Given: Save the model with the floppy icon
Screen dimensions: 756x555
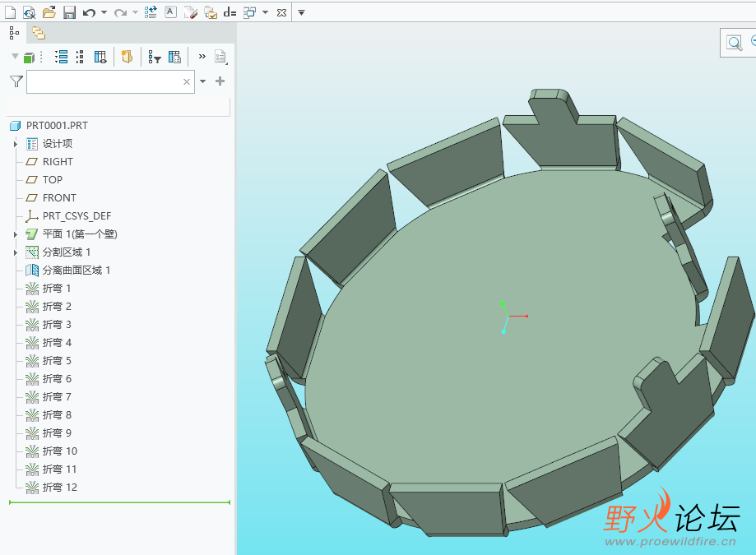Looking at the screenshot, I should coord(69,12).
